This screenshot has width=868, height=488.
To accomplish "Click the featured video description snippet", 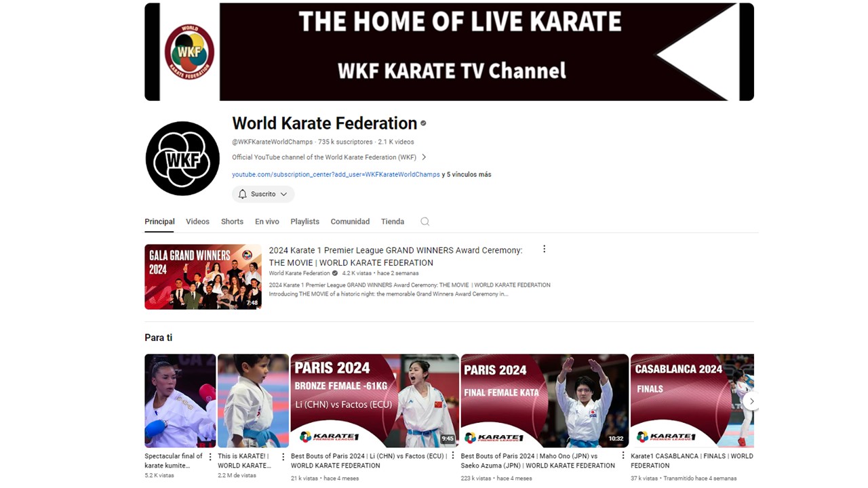I will [x=410, y=289].
